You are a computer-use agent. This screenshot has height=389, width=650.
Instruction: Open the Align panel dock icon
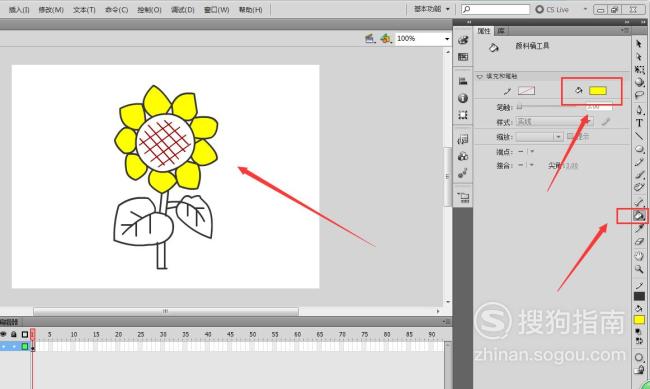point(463,81)
